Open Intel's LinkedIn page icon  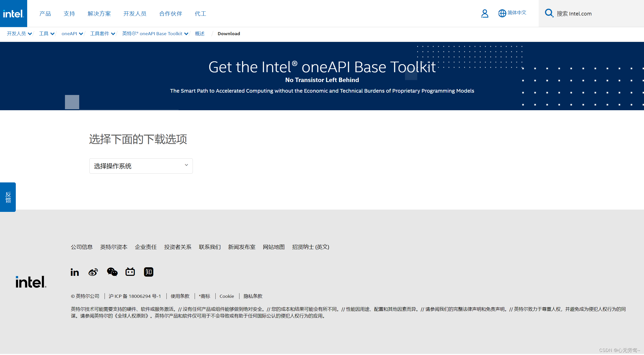(75, 272)
